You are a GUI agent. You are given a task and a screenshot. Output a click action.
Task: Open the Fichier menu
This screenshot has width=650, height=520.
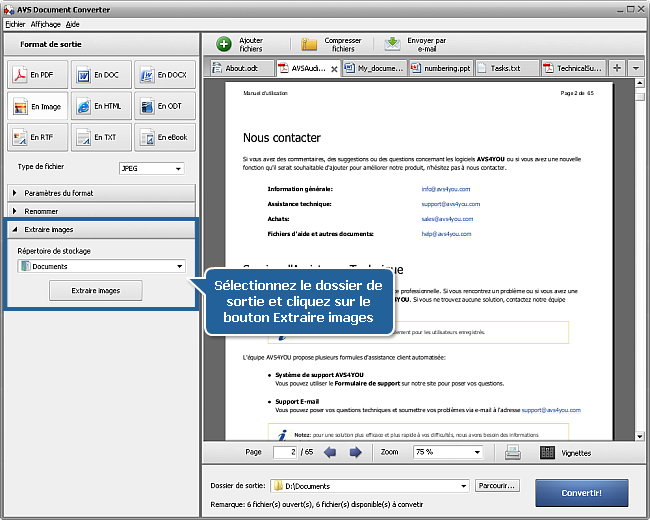(x=15, y=24)
